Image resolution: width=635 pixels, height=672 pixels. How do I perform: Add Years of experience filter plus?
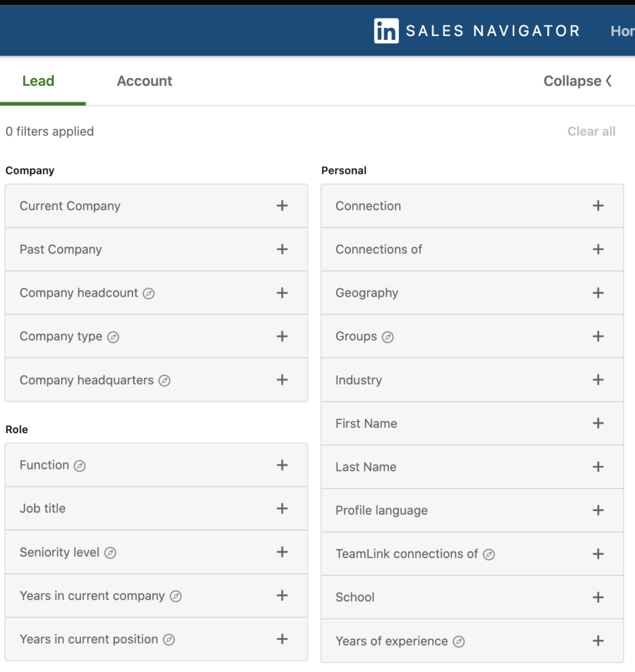pos(598,640)
